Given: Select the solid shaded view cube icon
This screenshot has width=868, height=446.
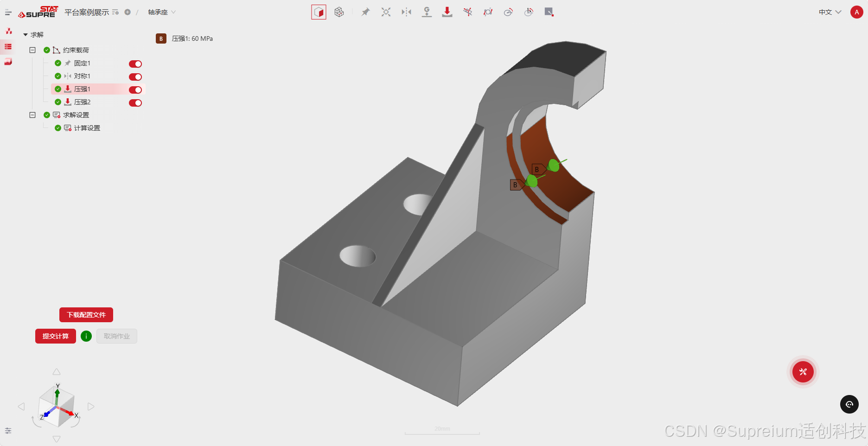Looking at the screenshot, I should point(319,12).
